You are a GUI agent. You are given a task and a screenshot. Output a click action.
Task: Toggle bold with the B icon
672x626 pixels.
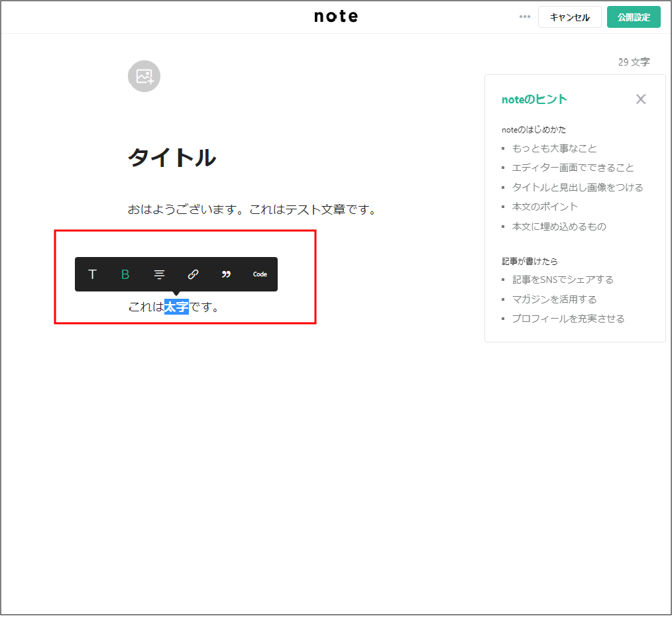click(125, 274)
